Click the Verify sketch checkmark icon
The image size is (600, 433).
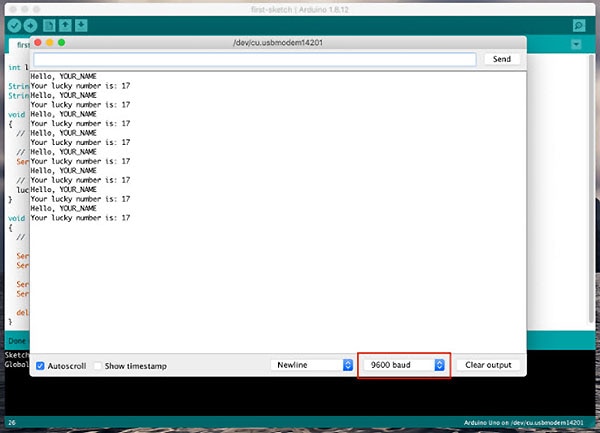pyautogui.click(x=14, y=24)
